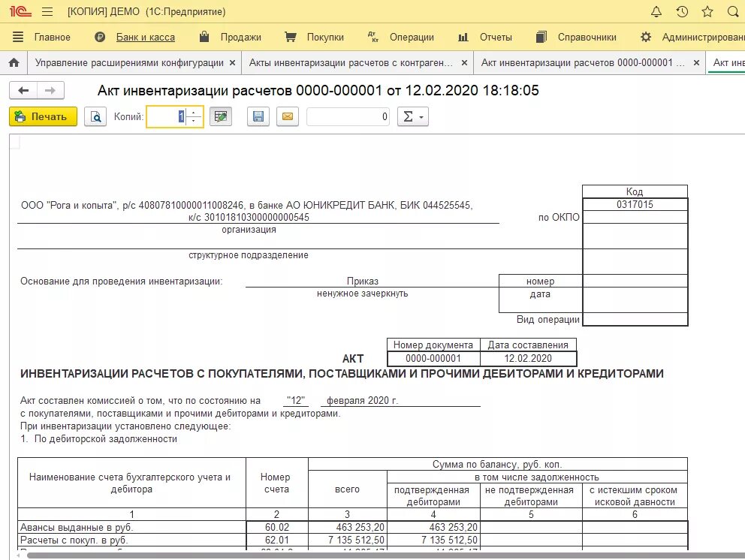Select header с истекшим сроком исковой давности
Screen dimensions: 745x560
(635, 496)
